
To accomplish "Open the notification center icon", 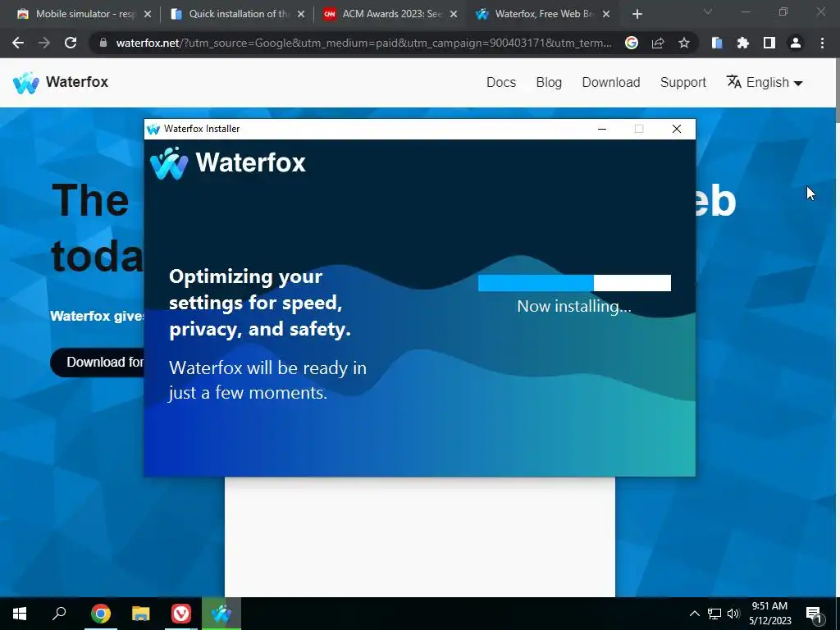I will click(x=814, y=614).
